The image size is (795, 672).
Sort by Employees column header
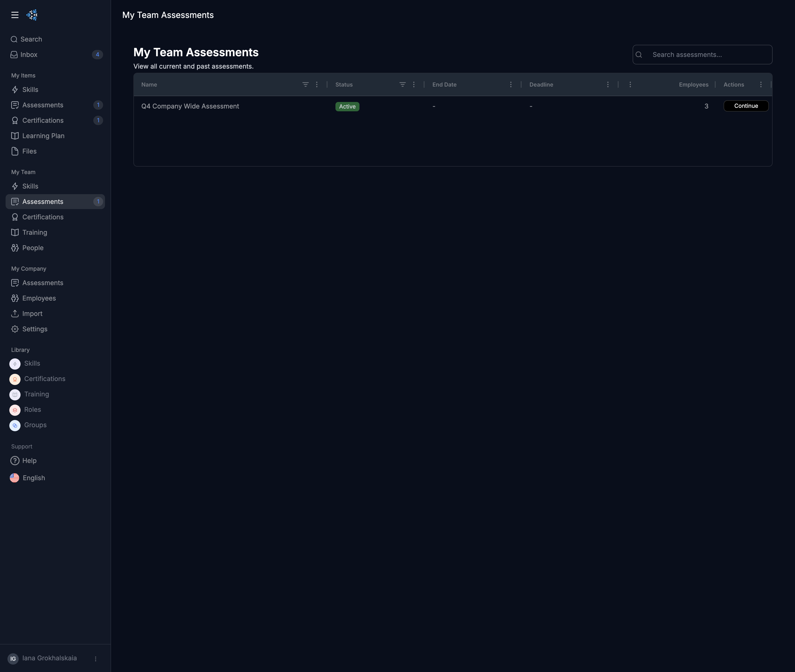click(693, 84)
